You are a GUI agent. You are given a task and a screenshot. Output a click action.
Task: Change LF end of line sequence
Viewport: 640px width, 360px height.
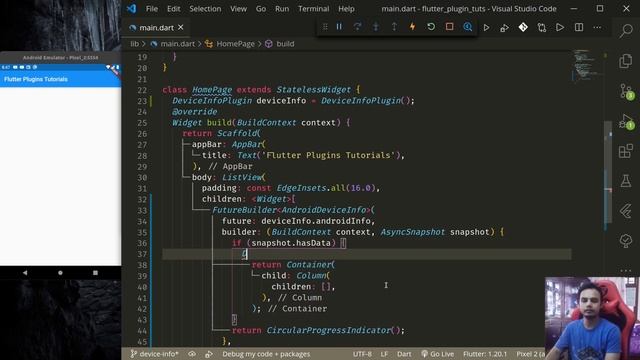pos(384,354)
